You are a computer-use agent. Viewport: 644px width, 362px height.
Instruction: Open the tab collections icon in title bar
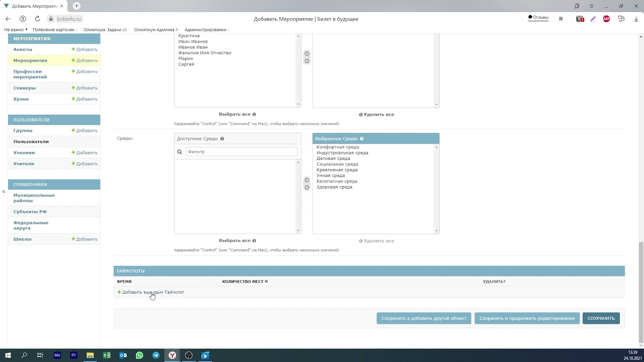577,6
